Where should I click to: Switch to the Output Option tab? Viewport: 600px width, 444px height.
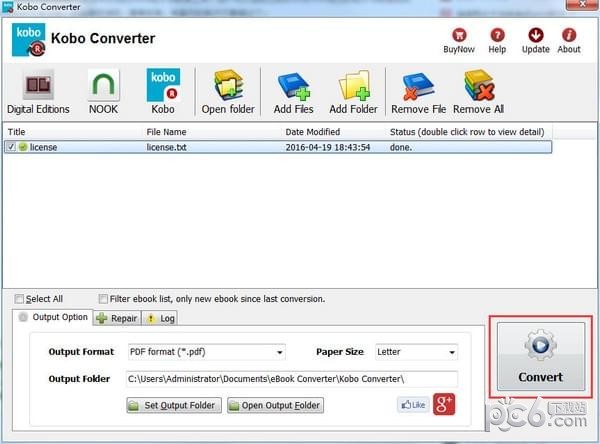click(53, 317)
